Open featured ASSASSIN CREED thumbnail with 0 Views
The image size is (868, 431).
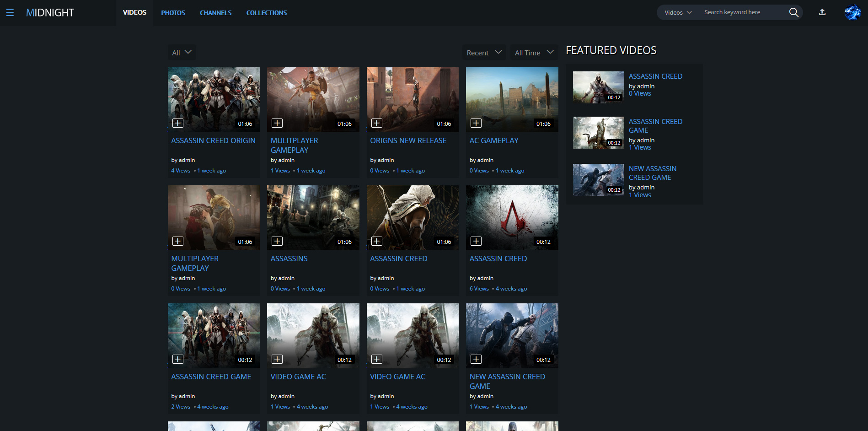(x=598, y=87)
